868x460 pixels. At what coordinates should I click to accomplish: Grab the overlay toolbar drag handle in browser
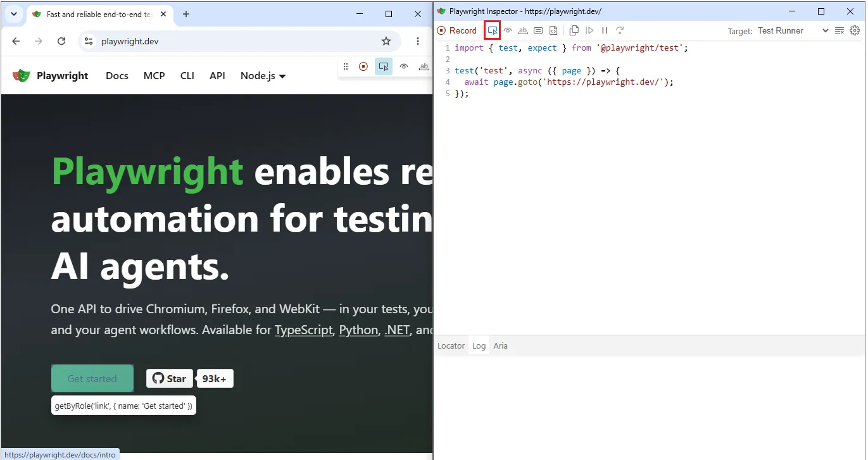(346, 66)
